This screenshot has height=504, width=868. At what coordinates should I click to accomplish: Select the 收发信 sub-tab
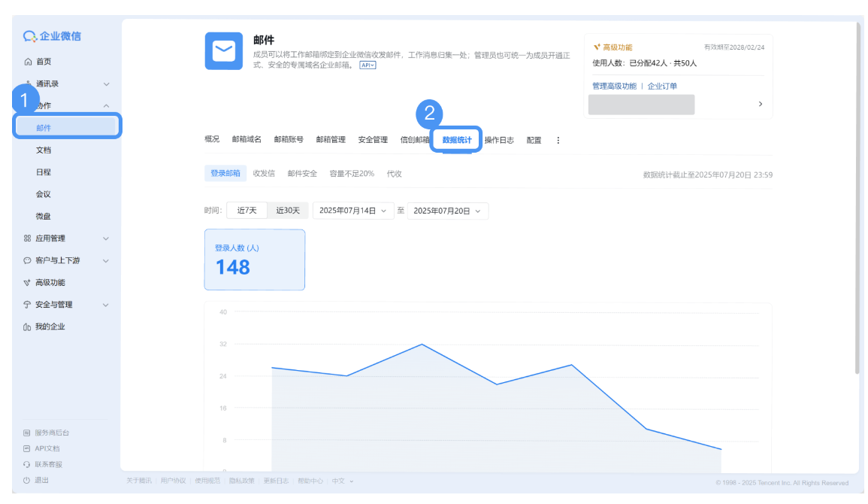264,173
